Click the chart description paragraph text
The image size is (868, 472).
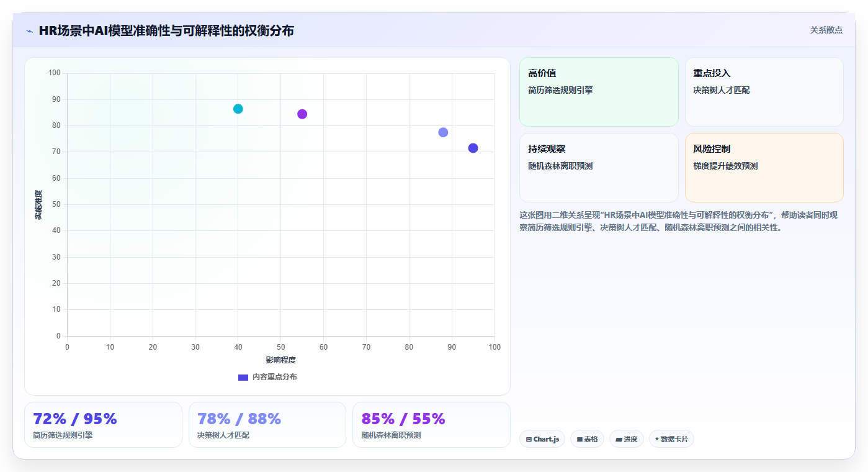[x=679, y=221]
